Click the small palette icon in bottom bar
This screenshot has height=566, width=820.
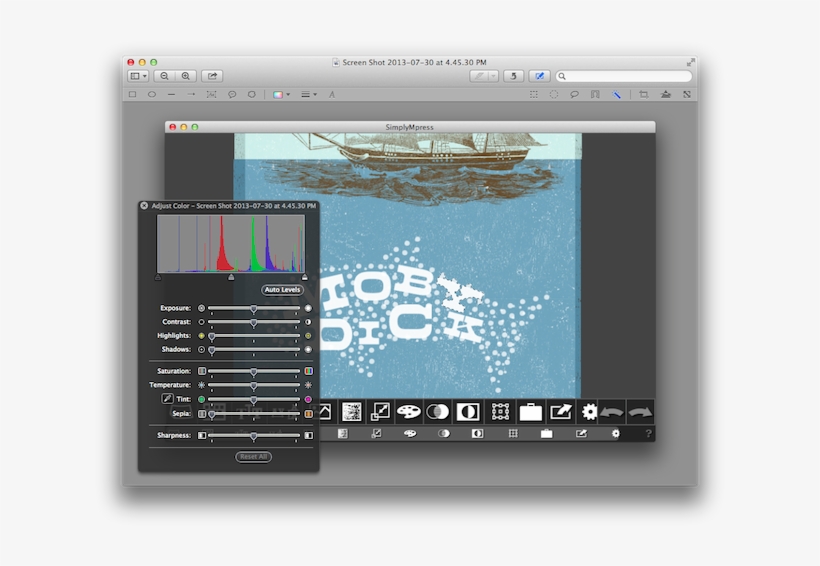pos(410,434)
